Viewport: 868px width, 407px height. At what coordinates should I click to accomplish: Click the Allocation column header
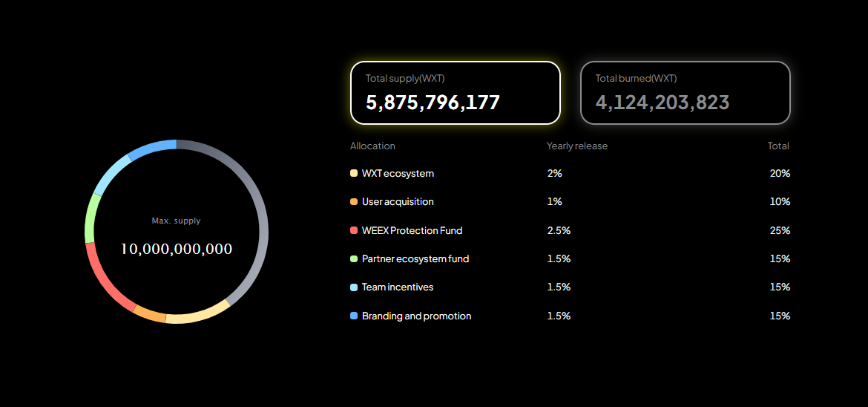pos(372,146)
